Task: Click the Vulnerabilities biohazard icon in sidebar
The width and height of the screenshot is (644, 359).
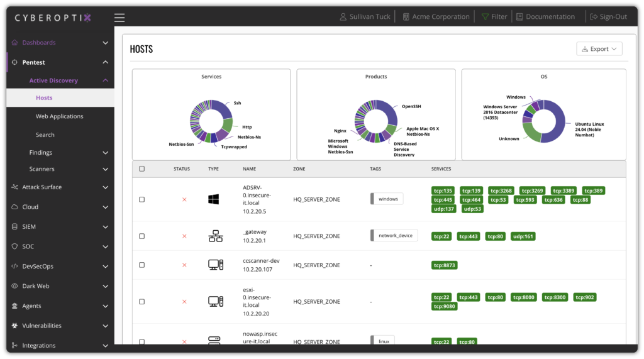Action: point(14,326)
